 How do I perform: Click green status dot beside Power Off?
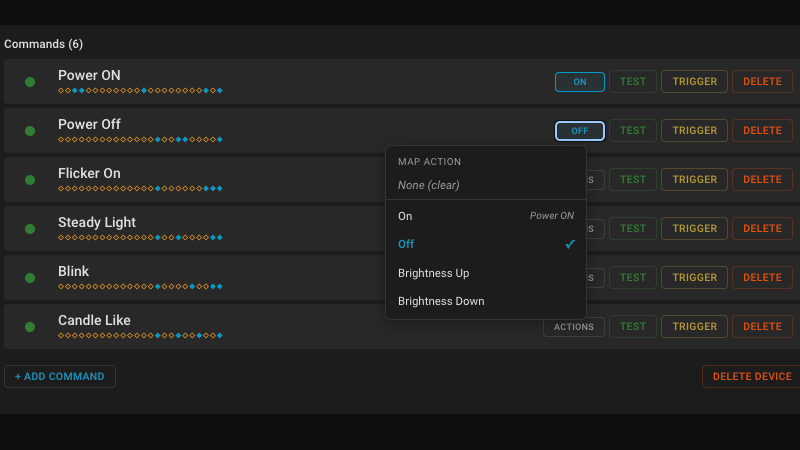click(30, 131)
